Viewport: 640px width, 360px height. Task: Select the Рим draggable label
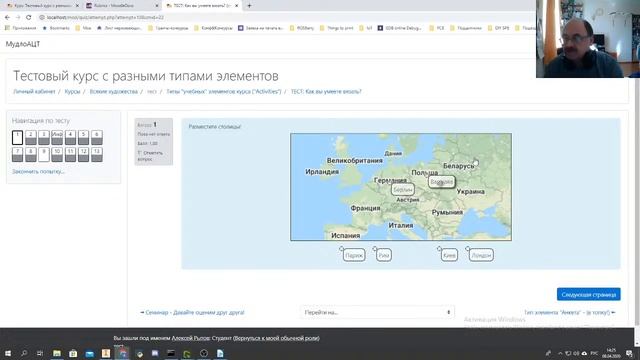coord(384,255)
